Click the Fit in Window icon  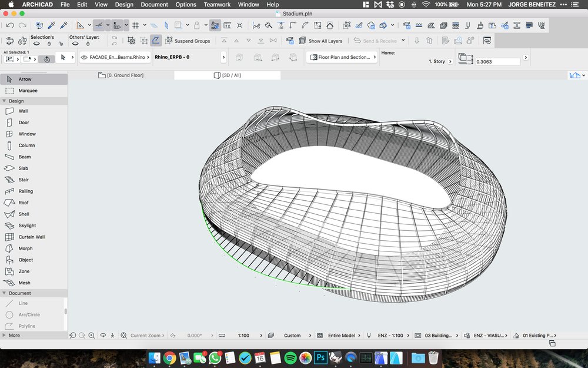point(123,336)
